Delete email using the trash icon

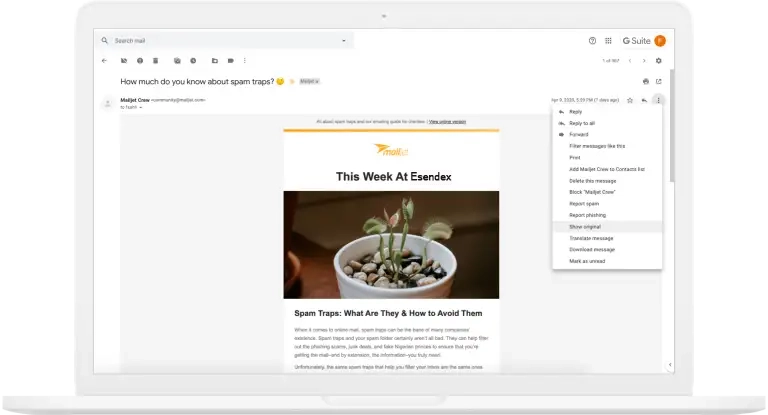click(155, 61)
